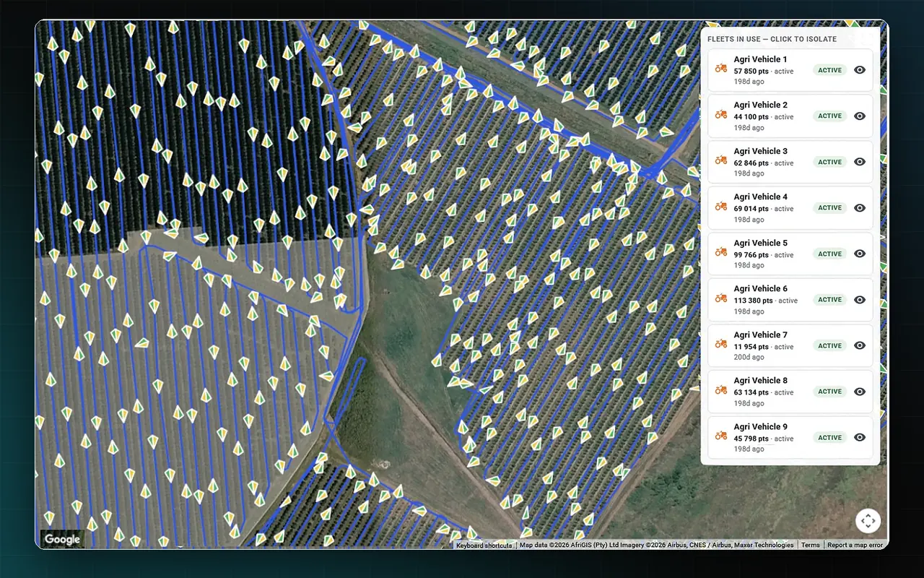
Task: Select the tractor icon of Agri Vehicle 3
Action: click(721, 160)
